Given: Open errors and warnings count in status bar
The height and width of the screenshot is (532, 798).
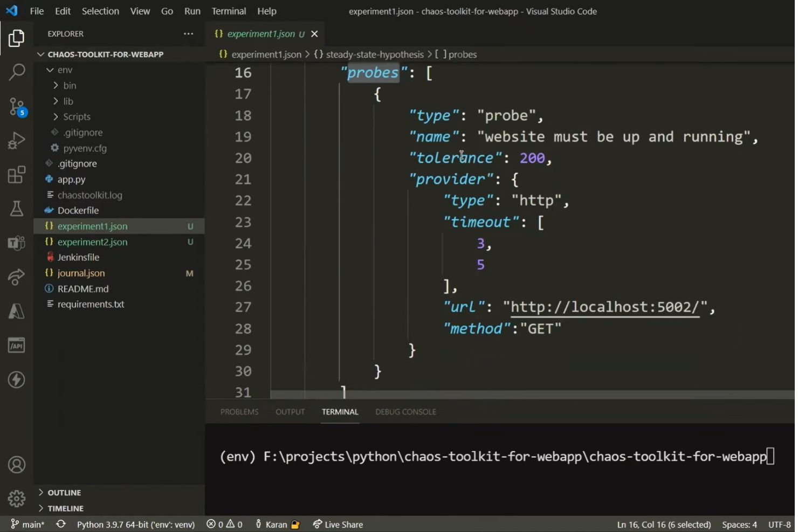Looking at the screenshot, I should coord(224,524).
